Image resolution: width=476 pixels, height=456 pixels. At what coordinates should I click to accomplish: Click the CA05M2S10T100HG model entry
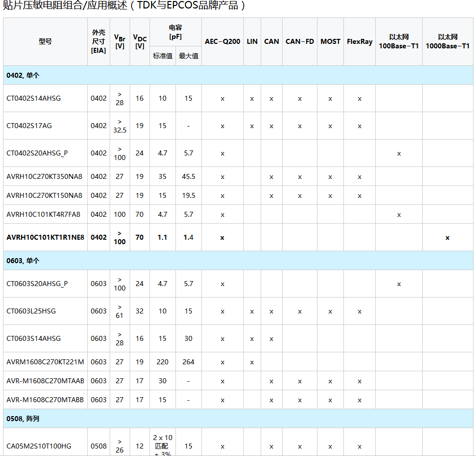coord(38,446)
